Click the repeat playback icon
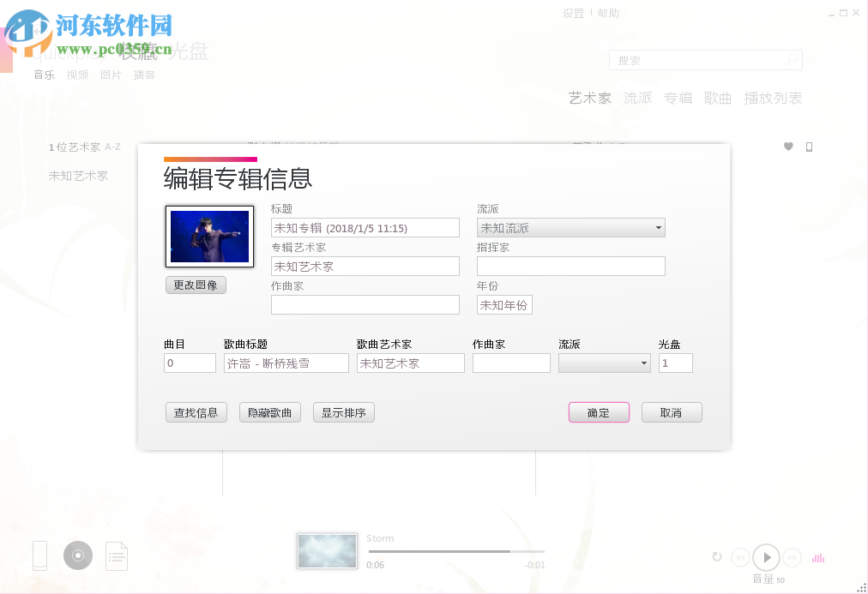The height and width of the screenshot is (594, 868). (x=717, y=557)
